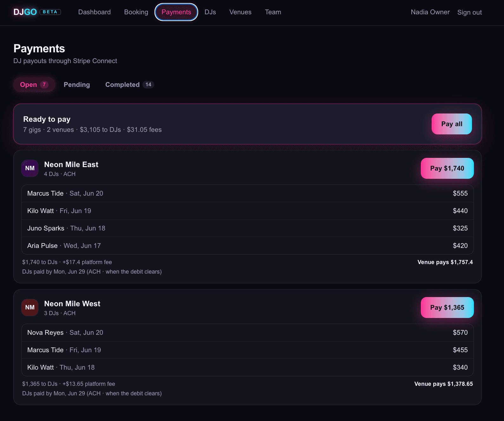
Task: Open the DJs nav item
Action: 210,12
